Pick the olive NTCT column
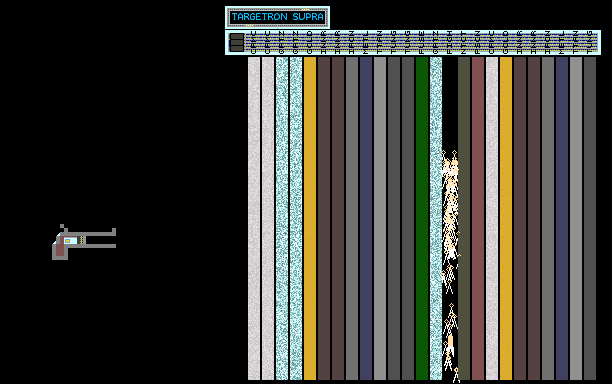Screen dimensions: 612x384 [x=464, y=219]
